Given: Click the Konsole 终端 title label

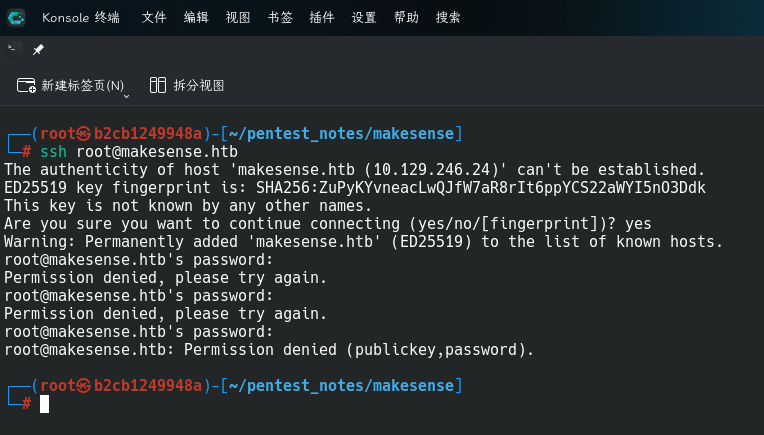Looking at the screenshot, I should (x=81, y=18).
